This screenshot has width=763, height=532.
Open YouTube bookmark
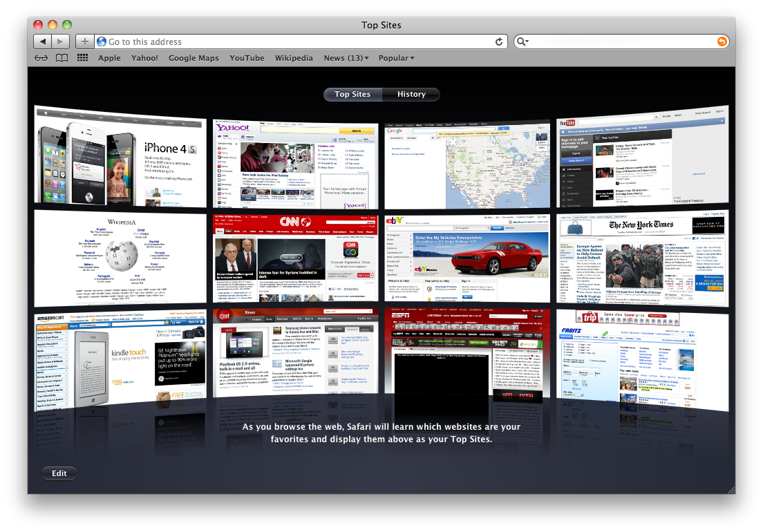(x=247, y=58)
